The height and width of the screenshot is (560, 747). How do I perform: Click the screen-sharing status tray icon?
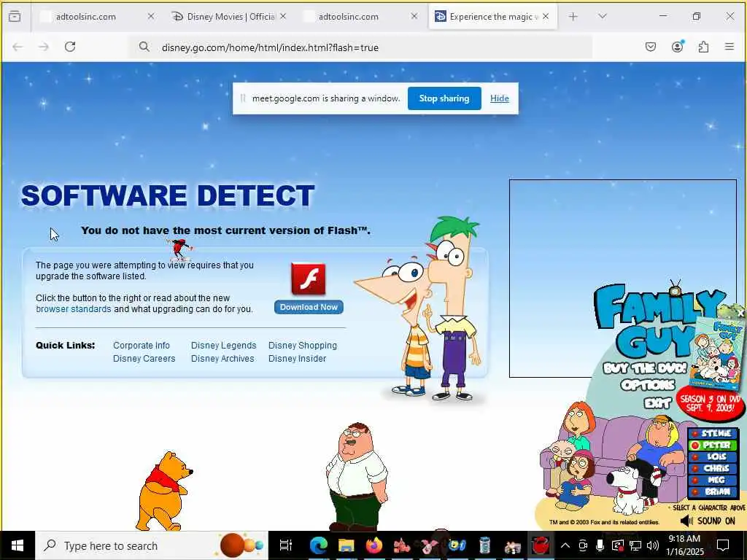[617, 545]
